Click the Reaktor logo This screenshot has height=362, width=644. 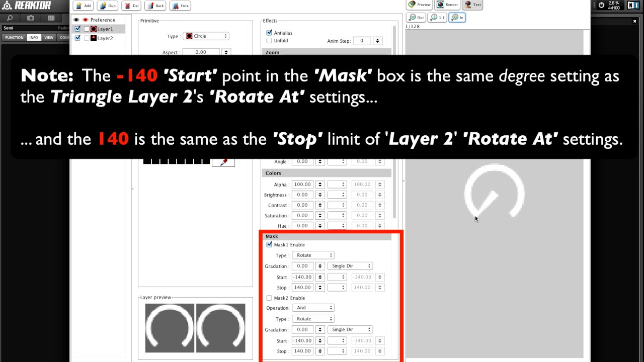27,6
